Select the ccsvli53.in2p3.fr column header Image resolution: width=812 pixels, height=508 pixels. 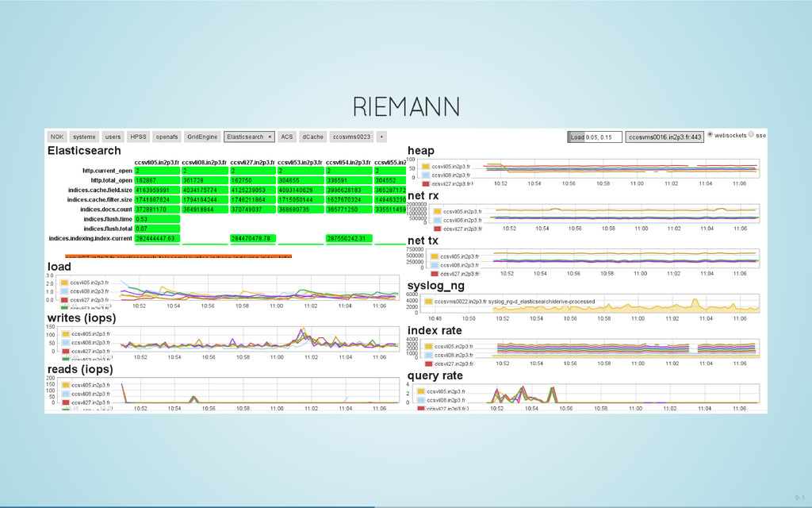point(300,162)
